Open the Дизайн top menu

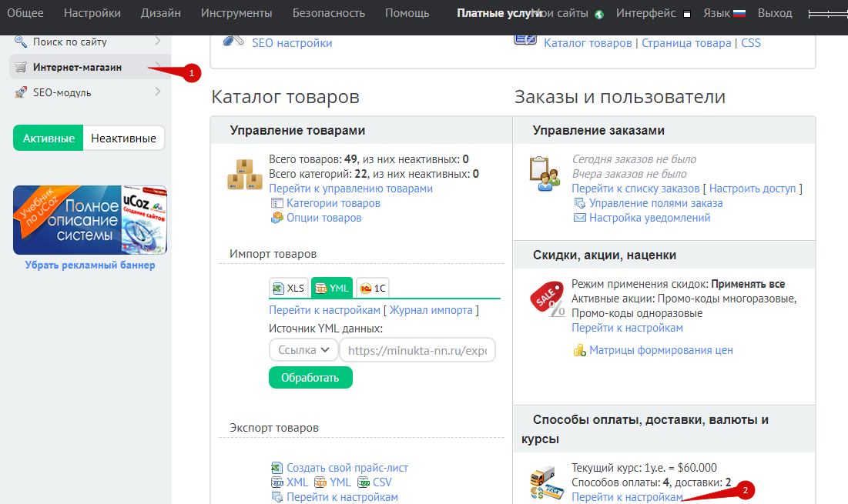coord(161,13)
